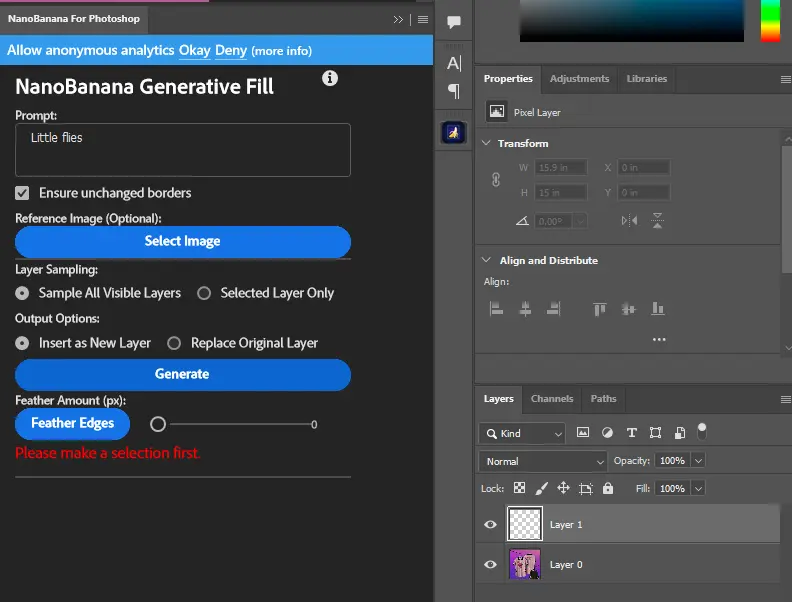792x602 pixels.
Task: Switch to the Paths tab
Action: (x=603, y=399)
